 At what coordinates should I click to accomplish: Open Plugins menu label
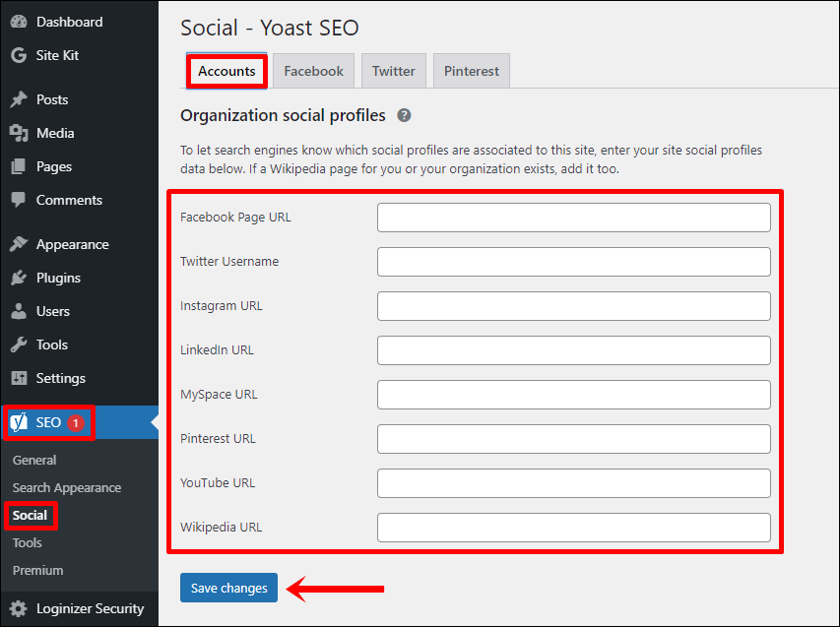coord(58,279)
